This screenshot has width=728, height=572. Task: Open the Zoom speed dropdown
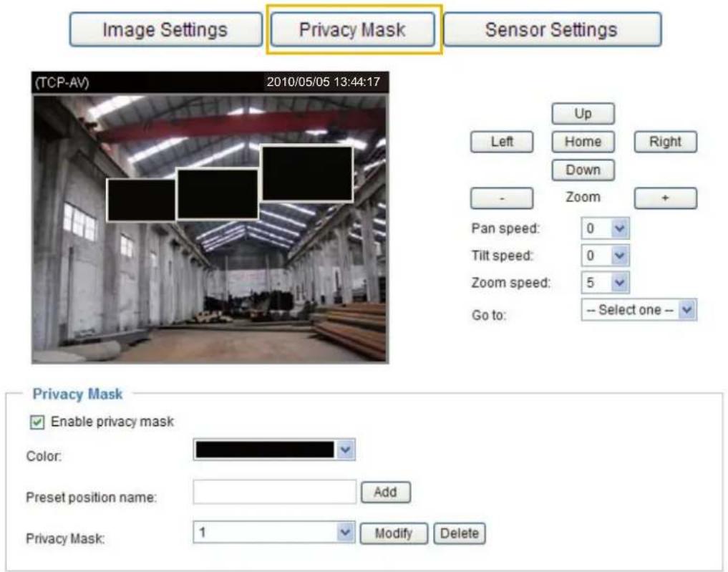pos(606,282)
